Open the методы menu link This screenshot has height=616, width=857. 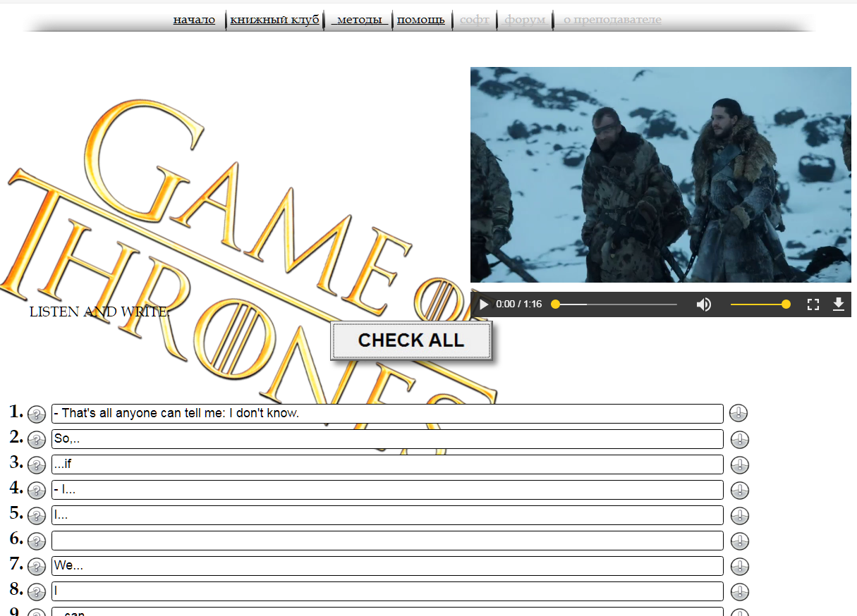click(360, 20)
